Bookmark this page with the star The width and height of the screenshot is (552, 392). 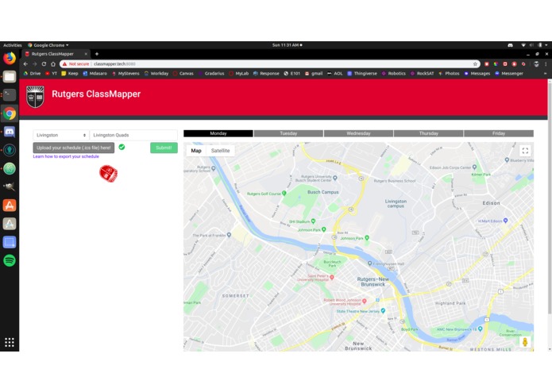[x=475, y=64]
